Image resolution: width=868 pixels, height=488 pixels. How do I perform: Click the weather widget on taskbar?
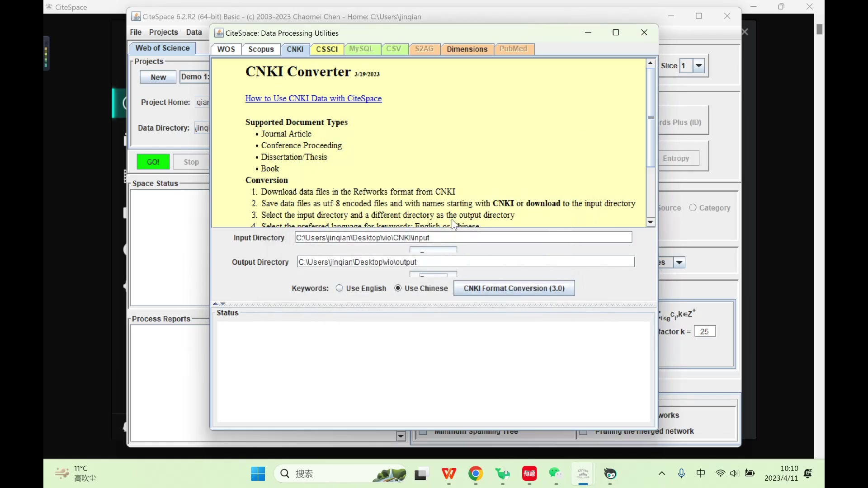pos(75,474)
